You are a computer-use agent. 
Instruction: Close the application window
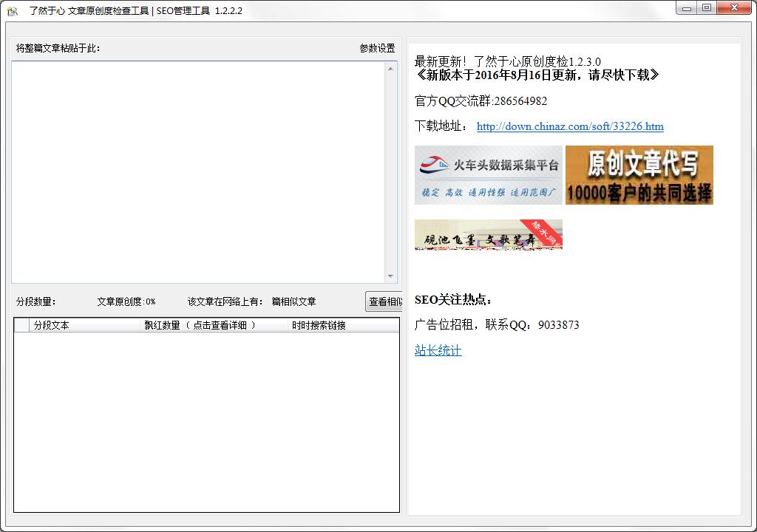tap(734, 8)
